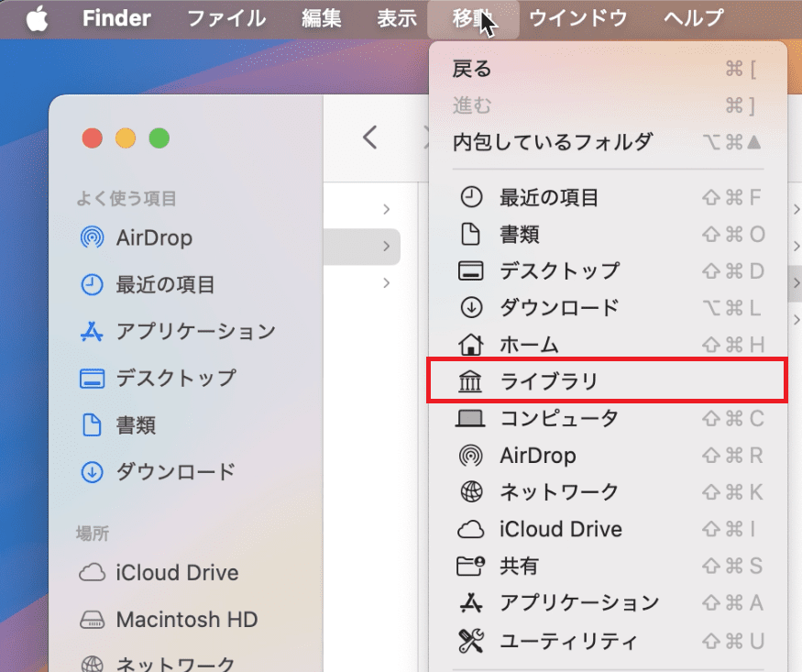Click clock icon beside 最近の項目 in menu
802x672 pixels.
pyautogui.click(x=471, y=197)
